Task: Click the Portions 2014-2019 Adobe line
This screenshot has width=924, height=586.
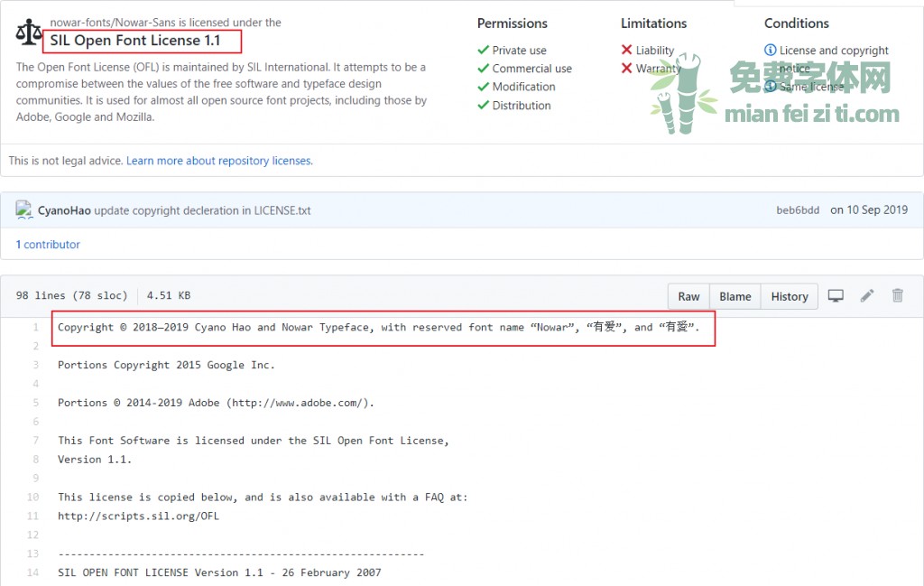Action: pos(216,403)
